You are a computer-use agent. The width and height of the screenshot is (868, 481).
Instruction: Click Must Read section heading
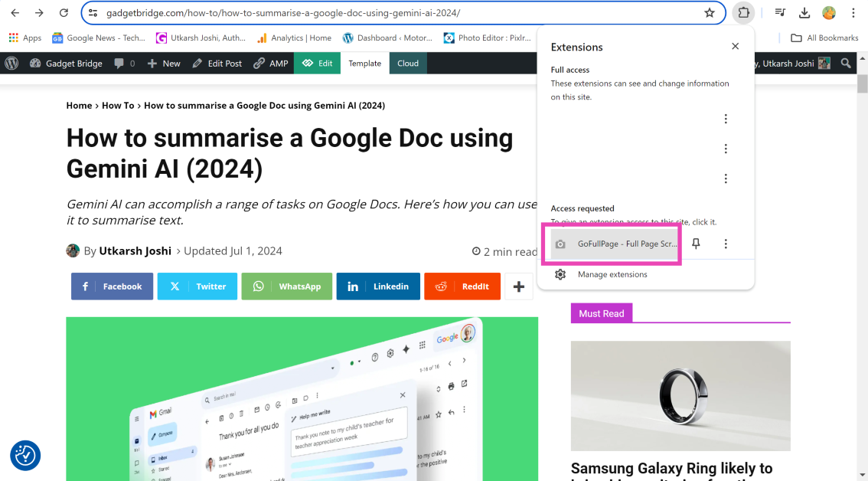(x=601, y=314)
